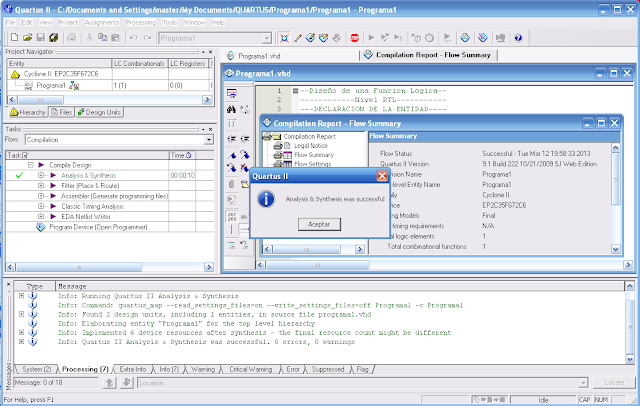The height and width of the screenshot is (406, 640).
Task: Click the Paste clipboard icon
Action: (x=116, y=38)
